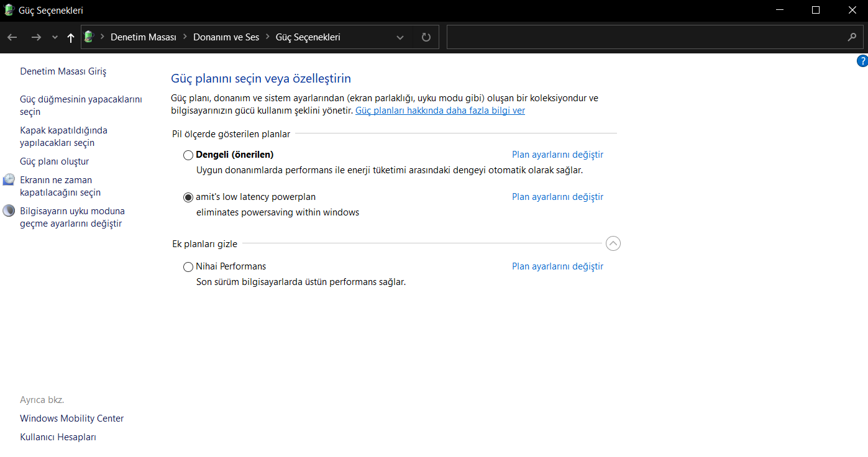This screenshot has height=457, width=868.
Task: Open recent locations dropdown arrow
Action: 55,37
